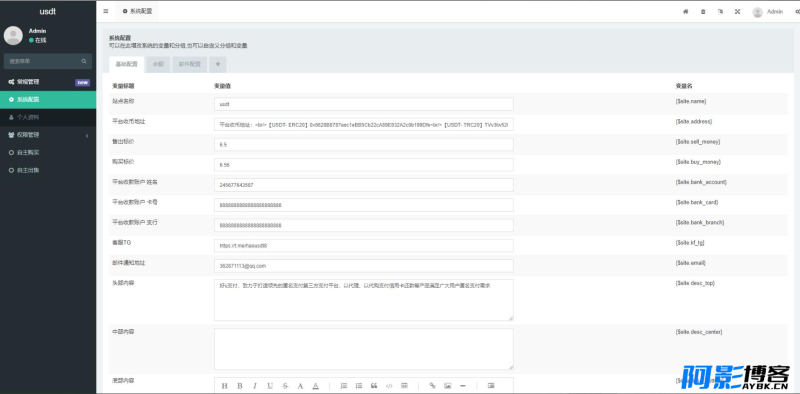Expand the 常规管理 sidebar group

[48, 82]
